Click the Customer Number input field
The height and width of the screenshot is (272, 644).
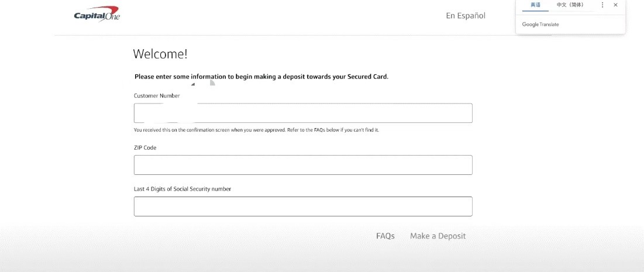(303, 113)
